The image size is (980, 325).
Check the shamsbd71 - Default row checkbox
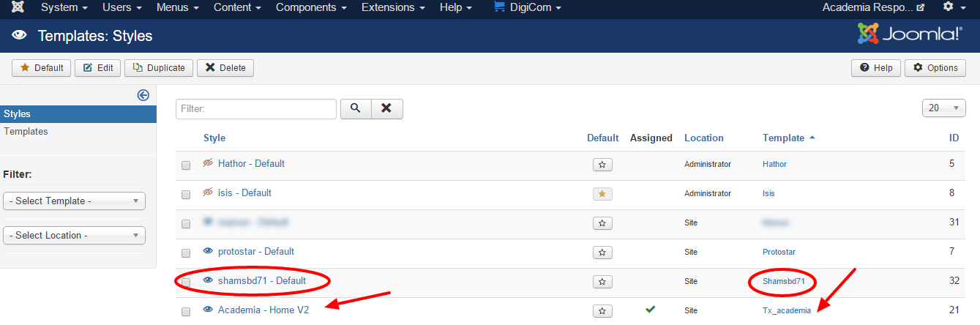(x=186, y=282)
